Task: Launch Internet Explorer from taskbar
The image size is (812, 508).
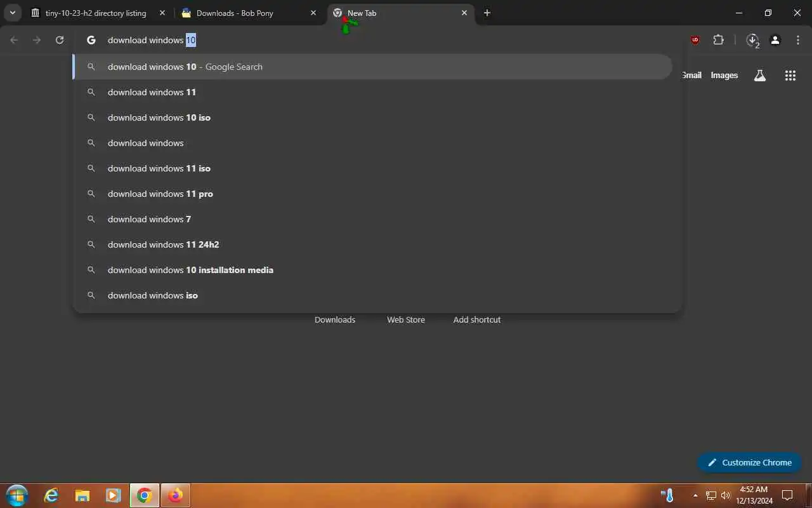Action: point(51,495)
